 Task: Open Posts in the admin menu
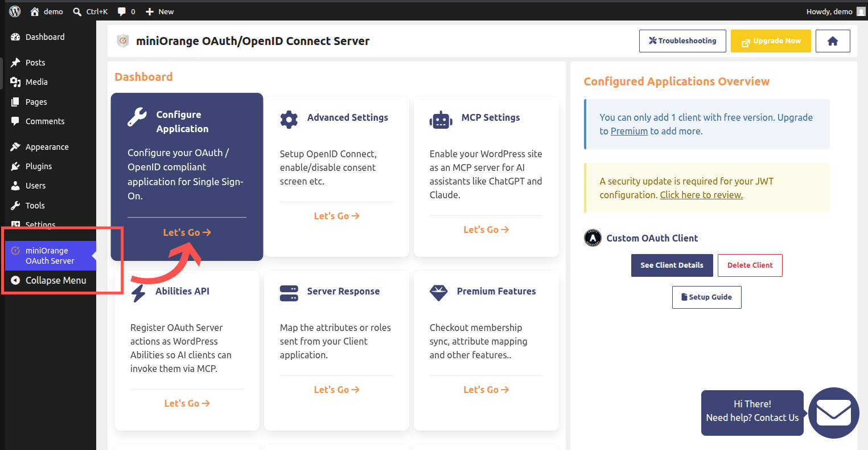(35, 63)
